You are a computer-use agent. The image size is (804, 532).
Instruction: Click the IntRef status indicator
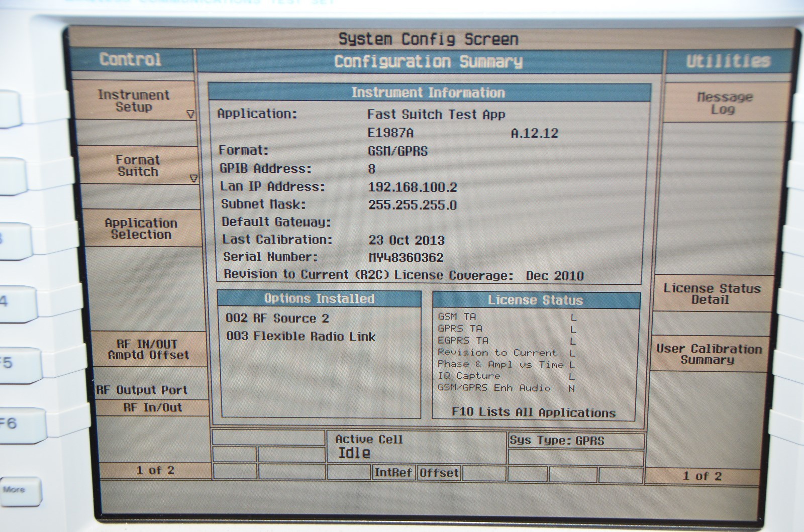pyautogui.click(x=393, y=473)
